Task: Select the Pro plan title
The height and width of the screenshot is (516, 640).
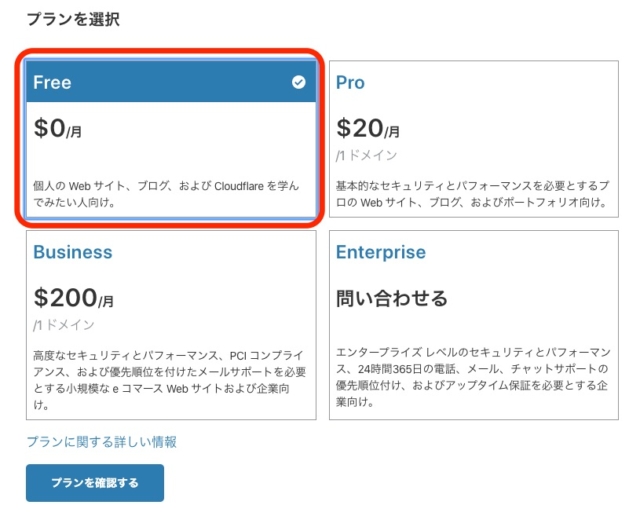Action: [350, 82]
